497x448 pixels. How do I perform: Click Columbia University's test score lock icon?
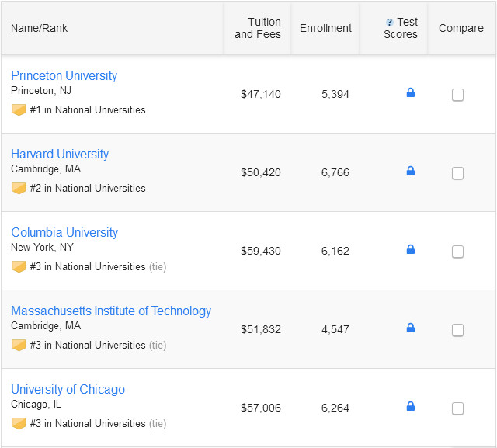[x=411, y=250]
